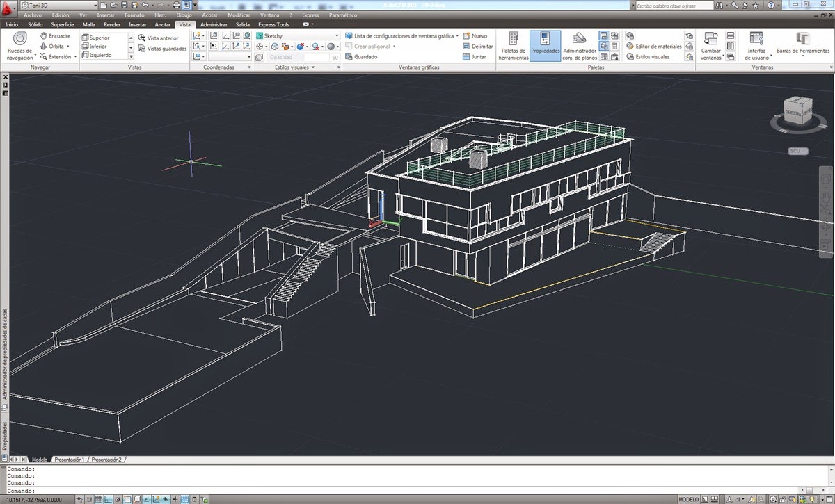Toggle Vistas guardadas panel

161,49
